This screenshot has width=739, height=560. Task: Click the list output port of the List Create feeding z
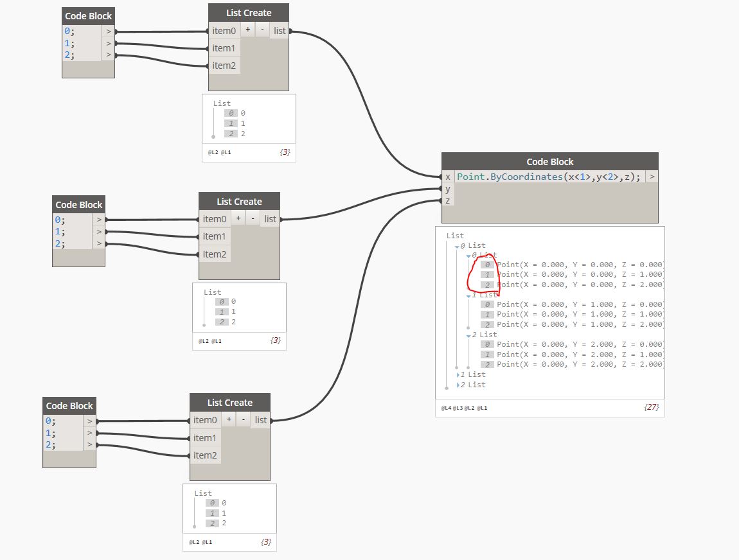pyautogui.click(x=261, y=420)
